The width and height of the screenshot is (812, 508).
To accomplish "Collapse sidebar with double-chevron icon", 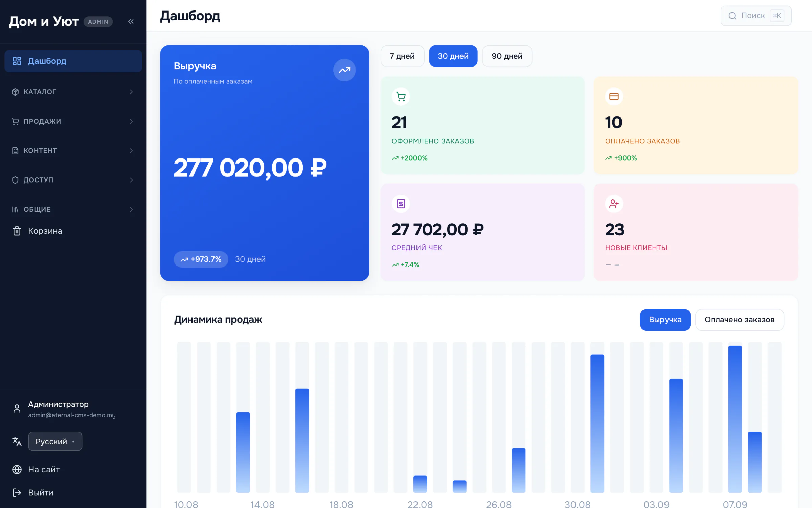I will [131, 21].
